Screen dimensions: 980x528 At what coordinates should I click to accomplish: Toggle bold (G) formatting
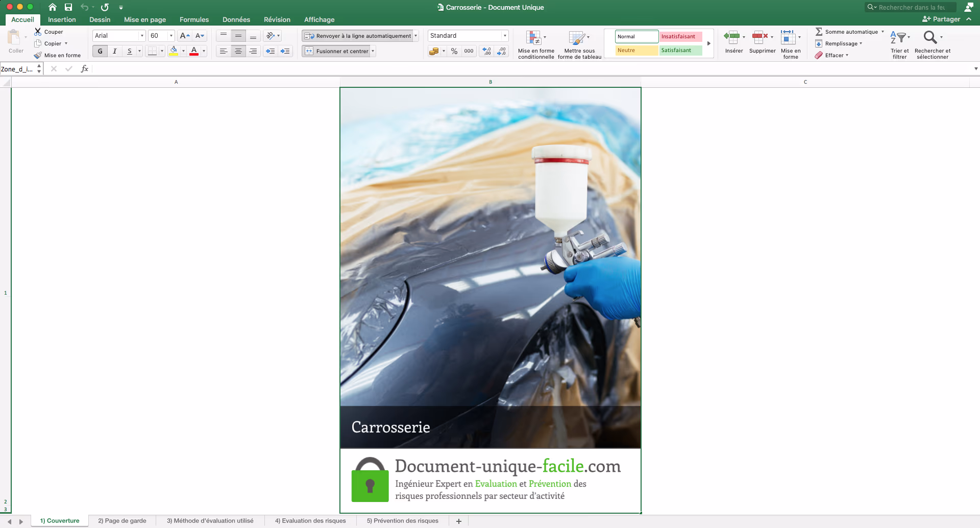coord(100,51)
